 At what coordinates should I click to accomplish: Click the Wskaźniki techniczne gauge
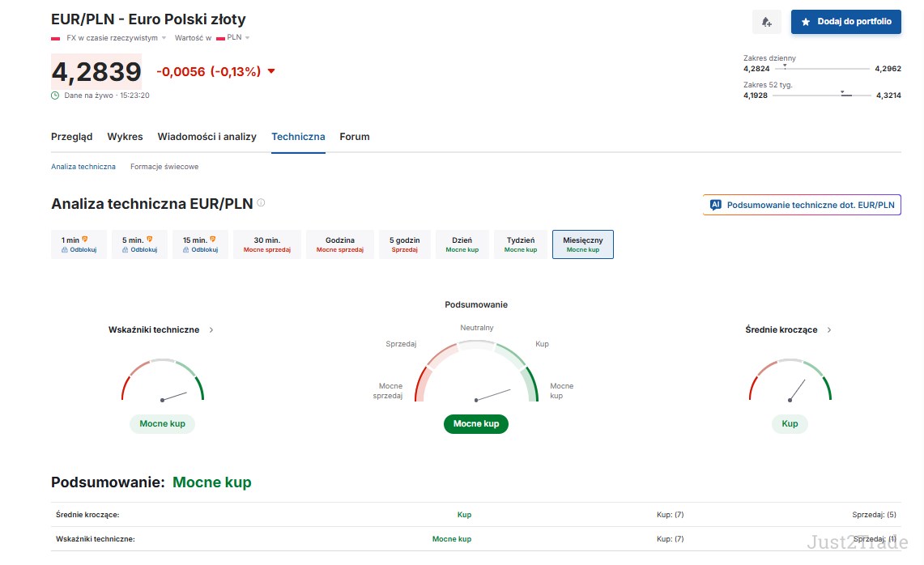163,380
